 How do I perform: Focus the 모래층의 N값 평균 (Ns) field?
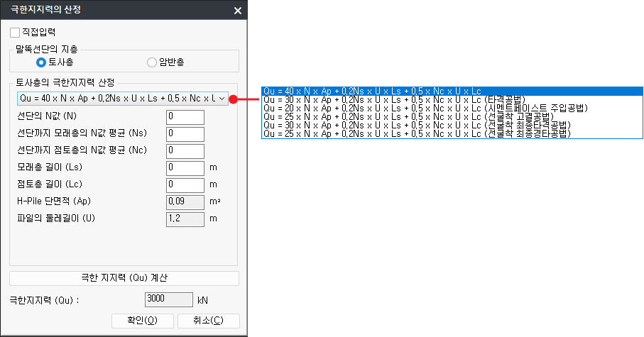click(185, 134)
